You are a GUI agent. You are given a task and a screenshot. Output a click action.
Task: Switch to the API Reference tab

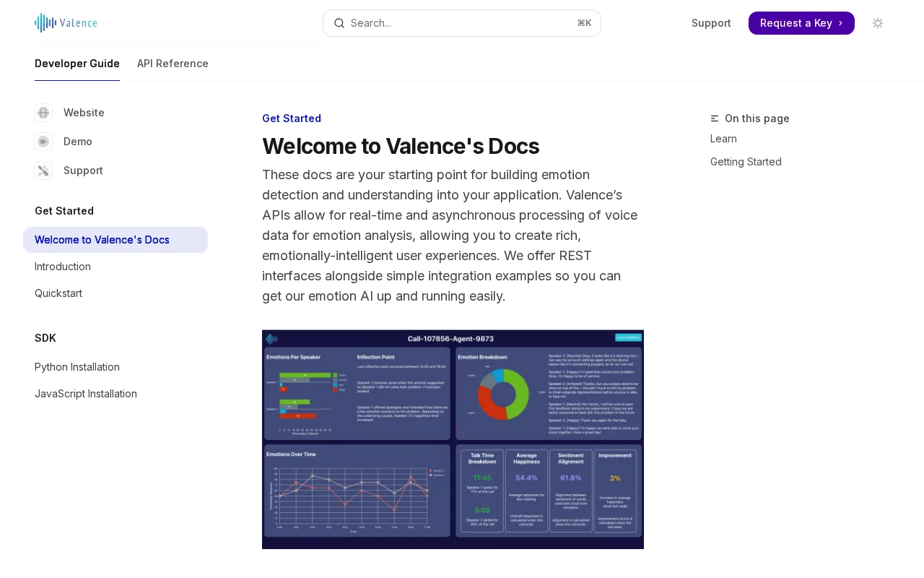173,64
